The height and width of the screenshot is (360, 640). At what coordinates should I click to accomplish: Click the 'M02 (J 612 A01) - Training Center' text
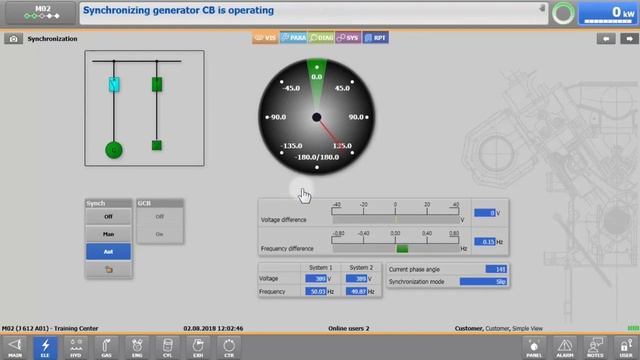click(50, 328)
